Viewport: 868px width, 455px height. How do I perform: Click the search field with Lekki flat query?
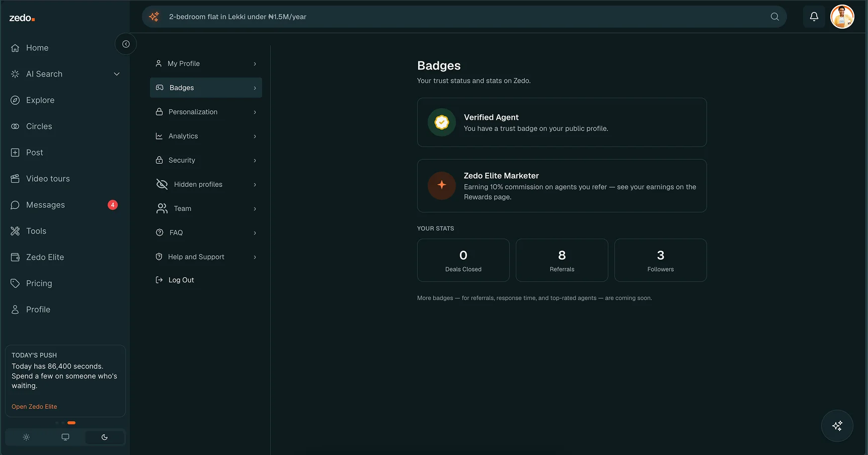click(464, 17)
